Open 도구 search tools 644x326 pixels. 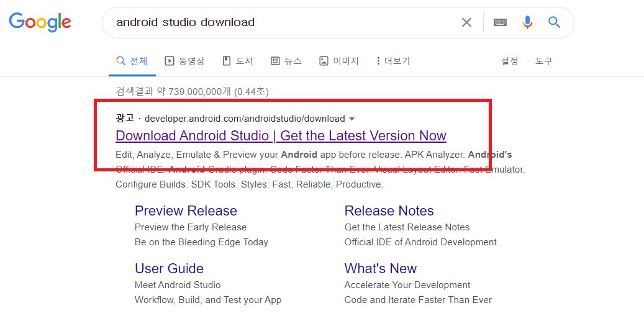(x=543, y=61)
